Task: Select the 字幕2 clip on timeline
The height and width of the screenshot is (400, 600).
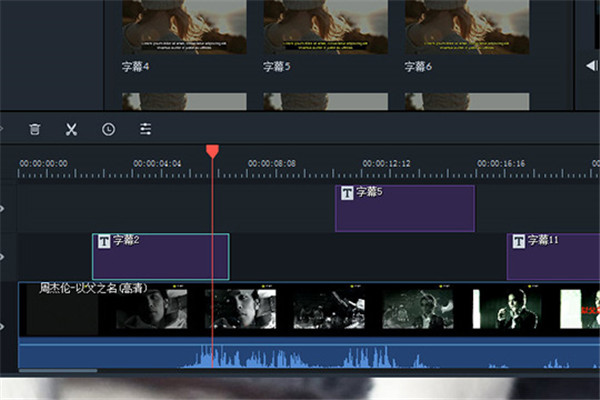Action: pyautogui.click(x=161, y=256)
